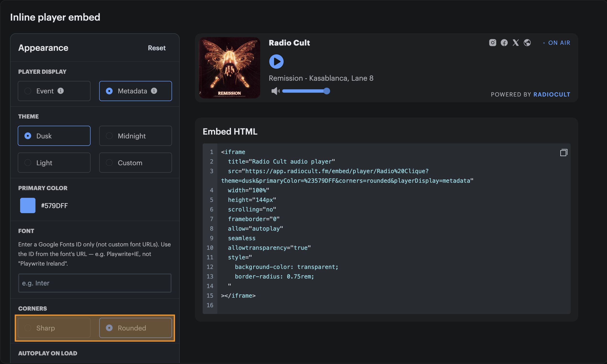Copy the embed HTML code
Image resolution: width=607 pixels, height=364 pixels.
coord(564,153)
